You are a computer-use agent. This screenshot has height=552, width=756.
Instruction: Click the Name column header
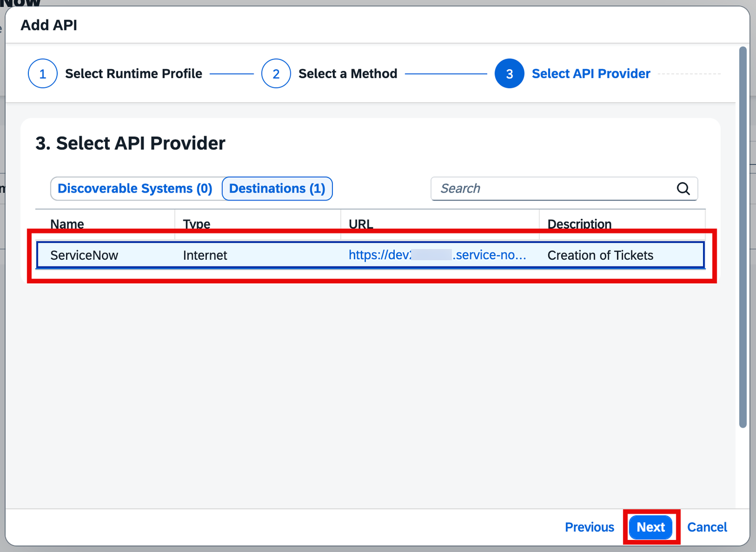67,224
